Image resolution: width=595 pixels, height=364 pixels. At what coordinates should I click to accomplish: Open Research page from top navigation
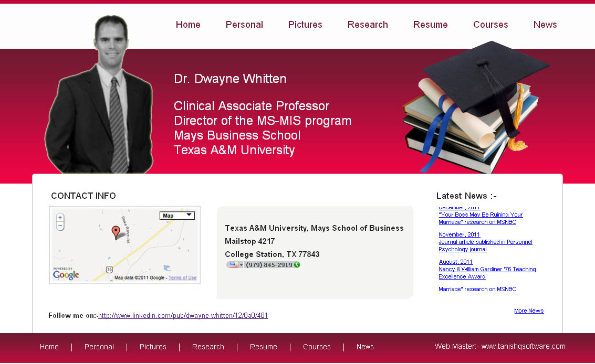point(368,25)
